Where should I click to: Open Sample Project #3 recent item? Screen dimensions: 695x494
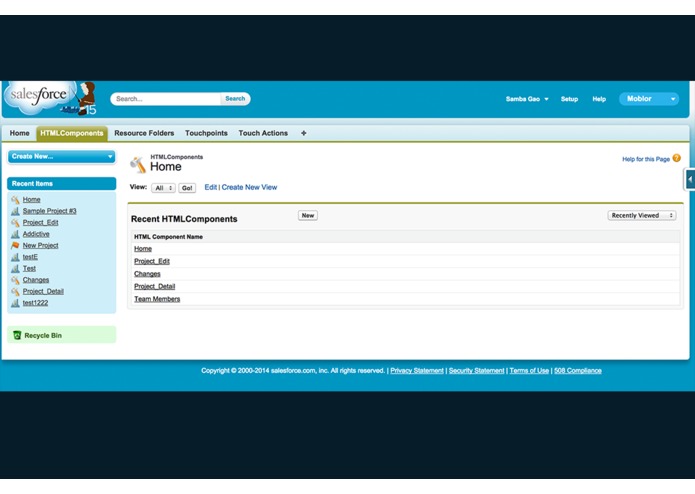point(49,211)
